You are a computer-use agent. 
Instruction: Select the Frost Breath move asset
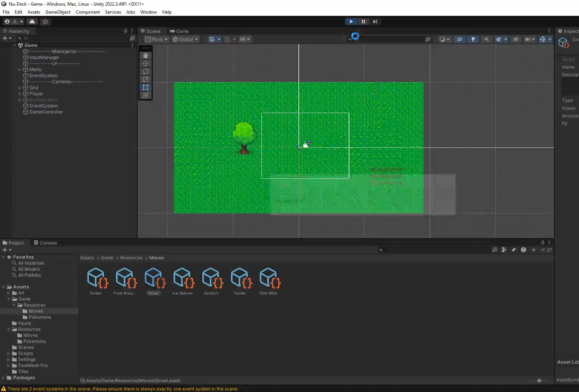click(x=125, y=281)
